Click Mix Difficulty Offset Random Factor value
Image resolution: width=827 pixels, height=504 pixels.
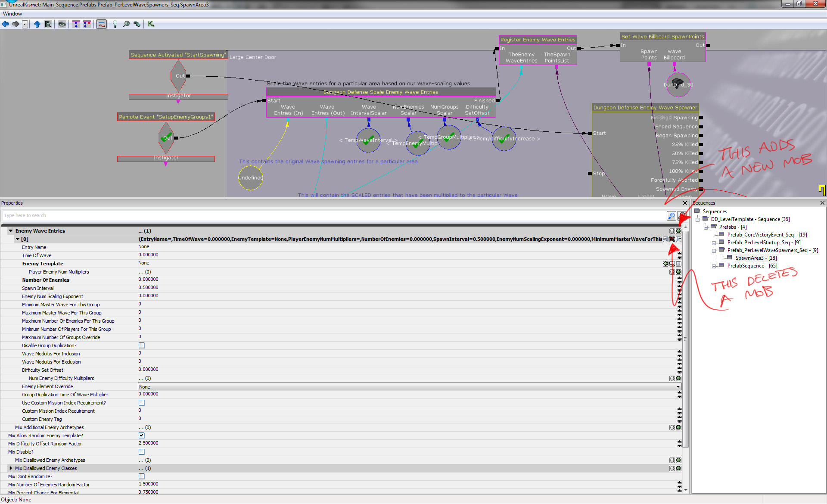click(407, 443)
